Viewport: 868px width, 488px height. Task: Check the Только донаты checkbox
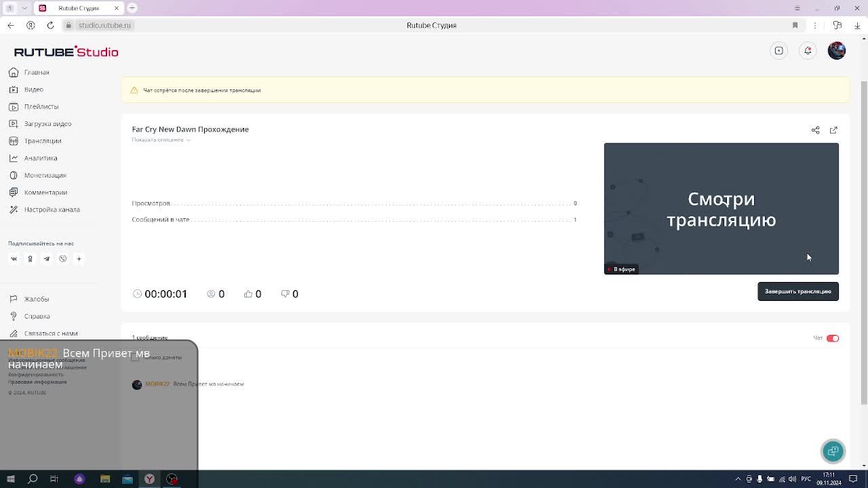tap(135, 357)
